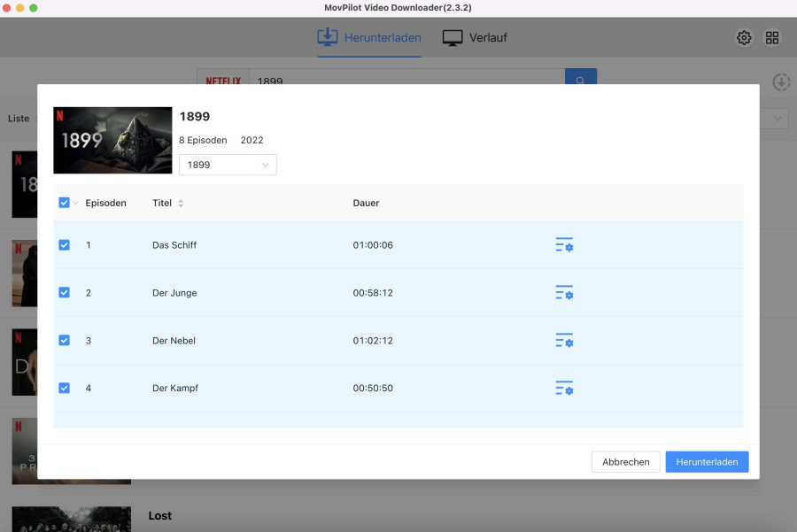The height and width of the screenshot is (532, 797).
Task: Click the Episoden column header
Action: pos(105,203)
